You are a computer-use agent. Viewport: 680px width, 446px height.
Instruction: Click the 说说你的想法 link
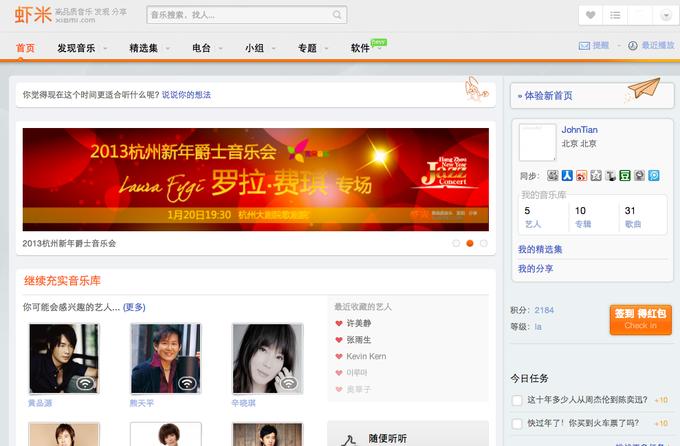tap(186, 95)
